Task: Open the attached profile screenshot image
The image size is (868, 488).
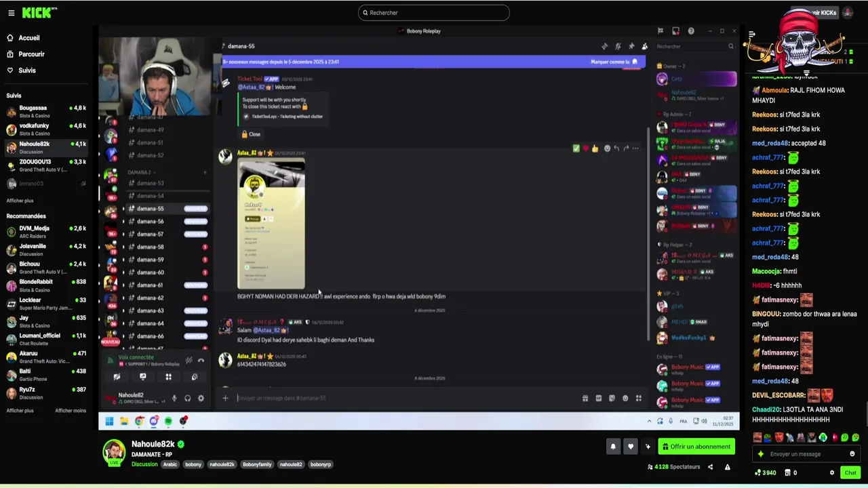Action: [x=271, y=224]
